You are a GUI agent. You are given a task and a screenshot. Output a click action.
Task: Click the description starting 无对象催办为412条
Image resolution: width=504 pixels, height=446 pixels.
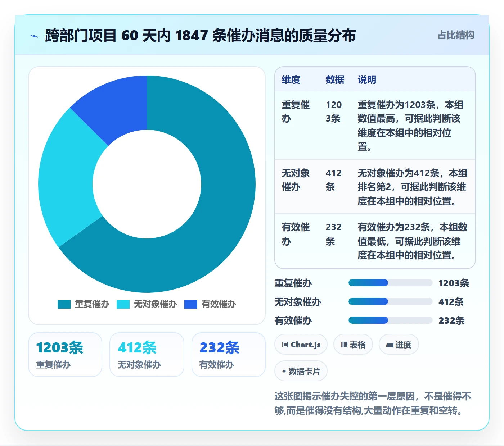(x=412, y=187)
